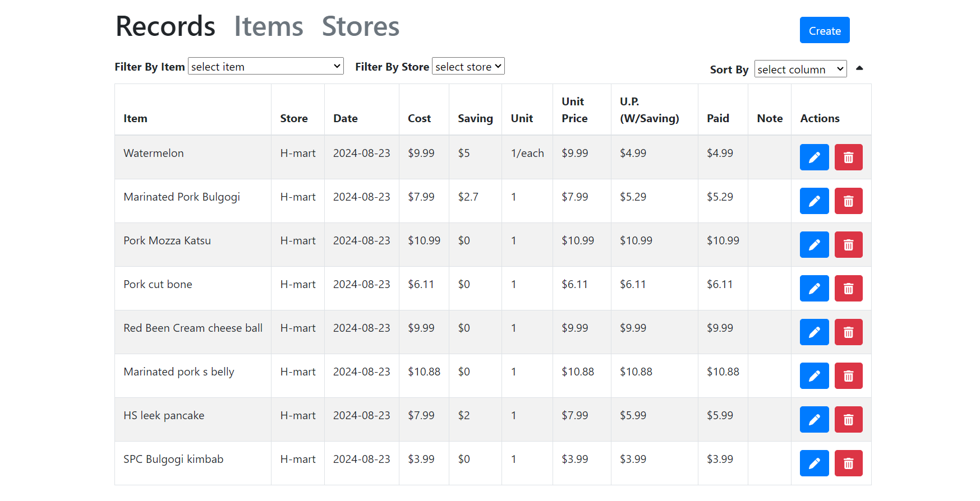Delete the Marinated pork s belly record

point(848,376)
